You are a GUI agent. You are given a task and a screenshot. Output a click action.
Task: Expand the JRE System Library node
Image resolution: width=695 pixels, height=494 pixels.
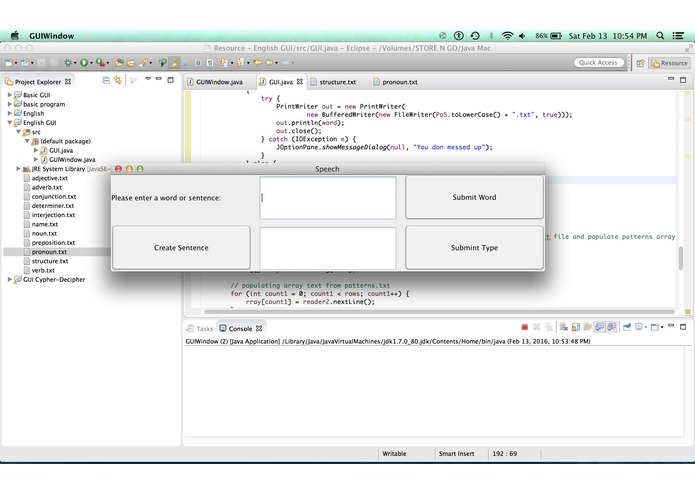18,168
